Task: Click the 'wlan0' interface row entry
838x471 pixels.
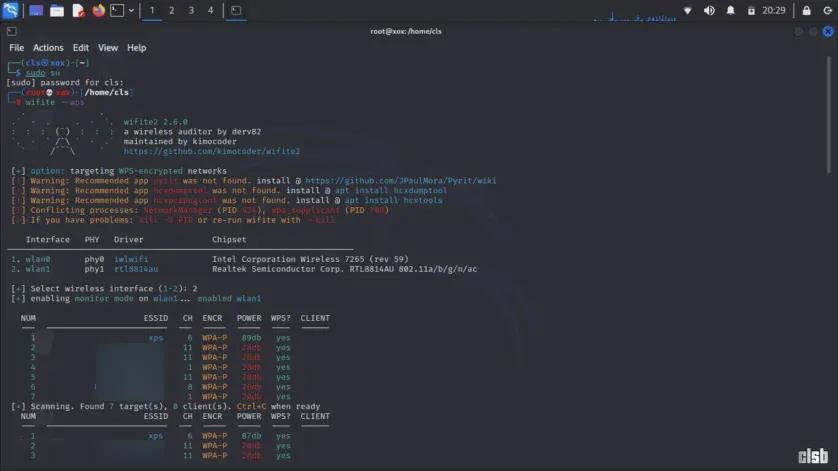Action: pos(37,259)
